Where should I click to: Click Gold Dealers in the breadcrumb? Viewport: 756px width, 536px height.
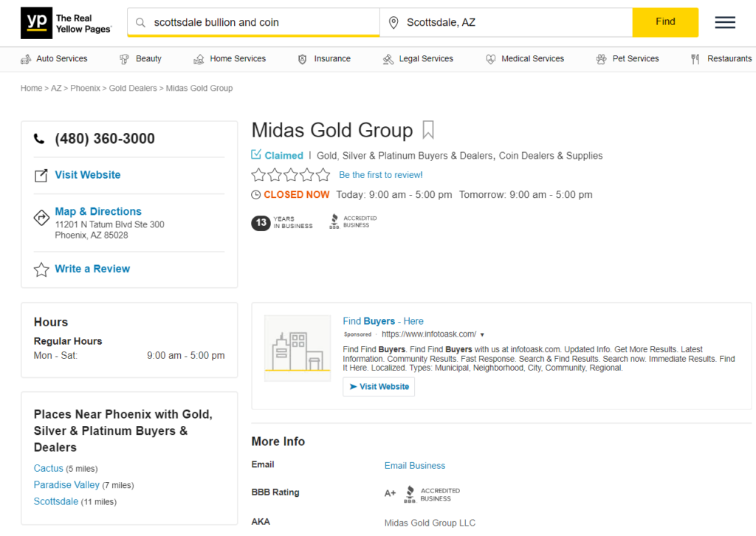(x=133, y=89)
